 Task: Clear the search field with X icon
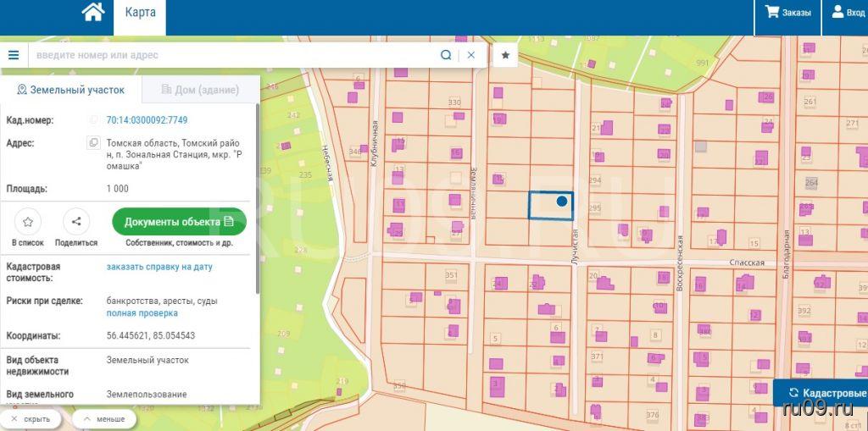pyautogui.click(x=471, y=55)
